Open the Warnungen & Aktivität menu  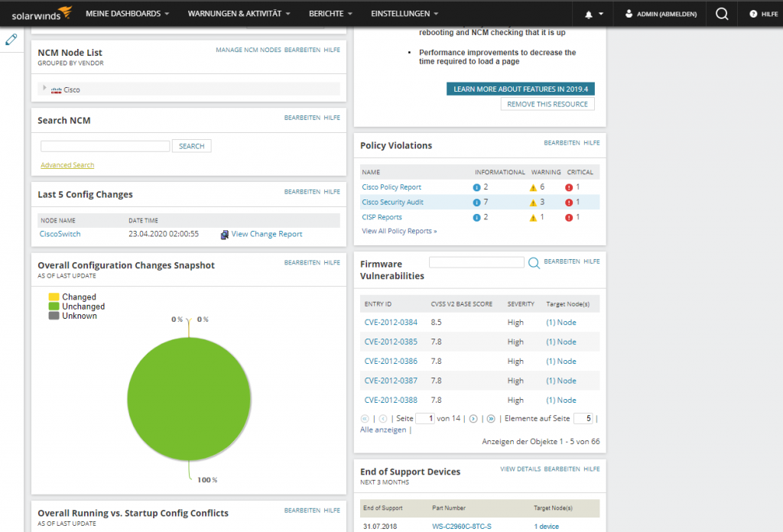click(239, 14)
